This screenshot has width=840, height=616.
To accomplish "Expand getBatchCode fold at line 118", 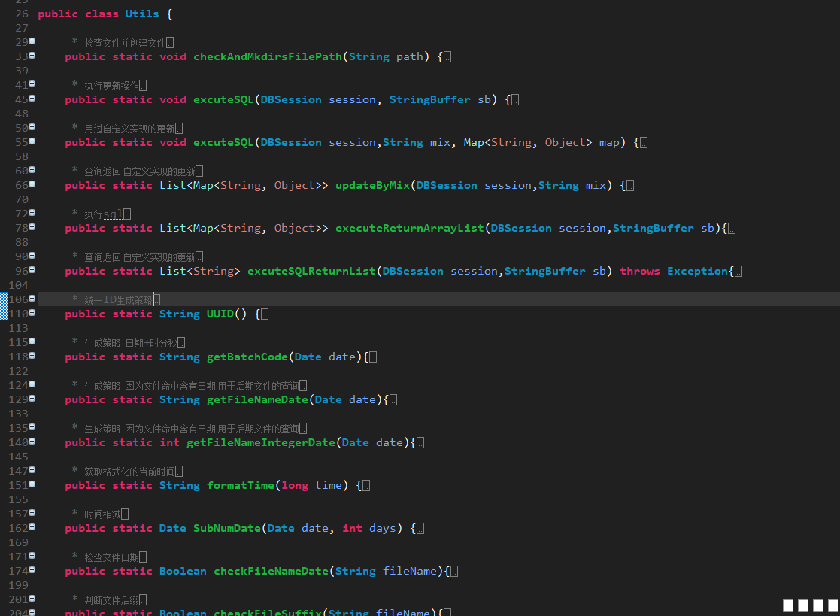I will point(32,357).
